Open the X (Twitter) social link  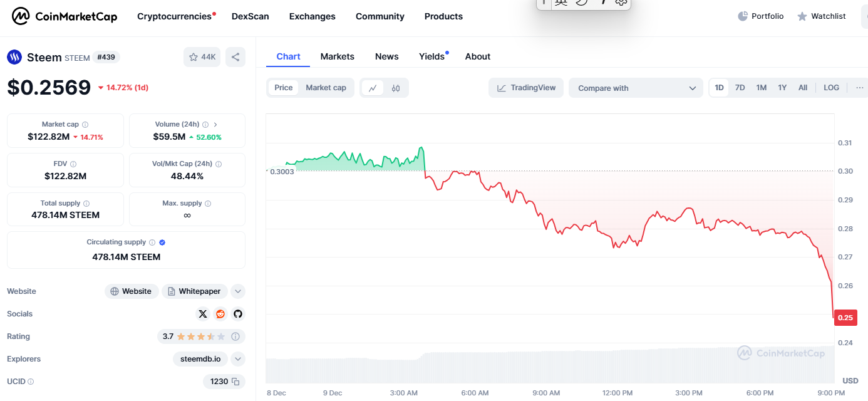click(x=202, y=314)
